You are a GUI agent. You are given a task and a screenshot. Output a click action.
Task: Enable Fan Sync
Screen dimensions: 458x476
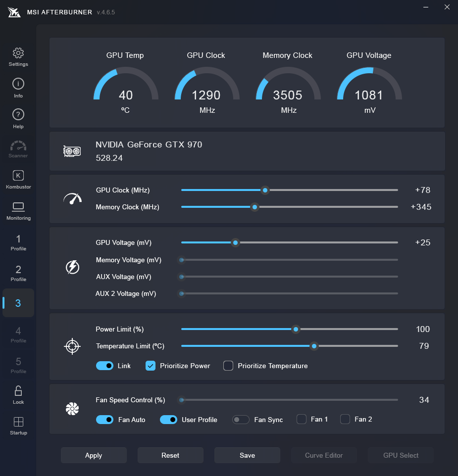click(x=241, y=419)
